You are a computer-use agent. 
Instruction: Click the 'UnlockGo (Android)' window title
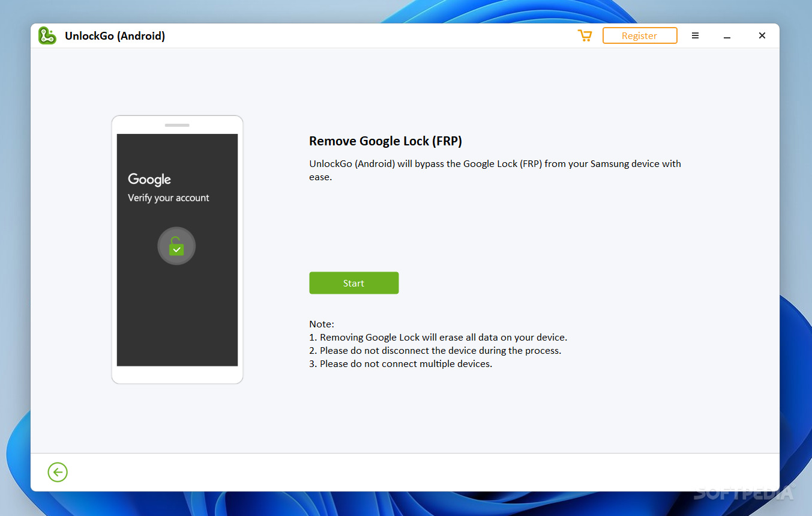coord(115,36)
